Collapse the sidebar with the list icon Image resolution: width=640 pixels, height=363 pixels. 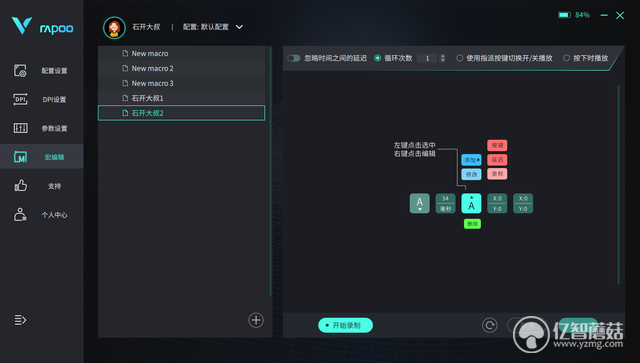pyautogui.click(x=20, y=320)
